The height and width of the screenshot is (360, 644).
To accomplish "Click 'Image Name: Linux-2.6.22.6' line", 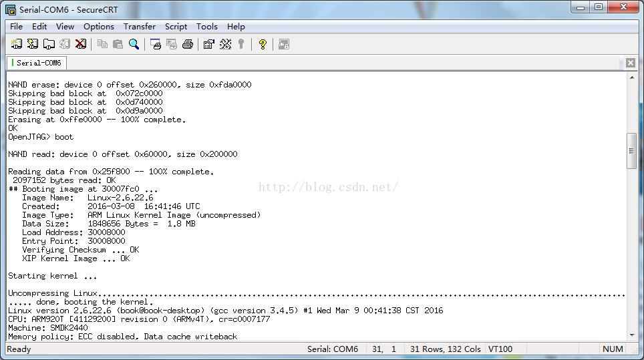I will coord(88,198).
